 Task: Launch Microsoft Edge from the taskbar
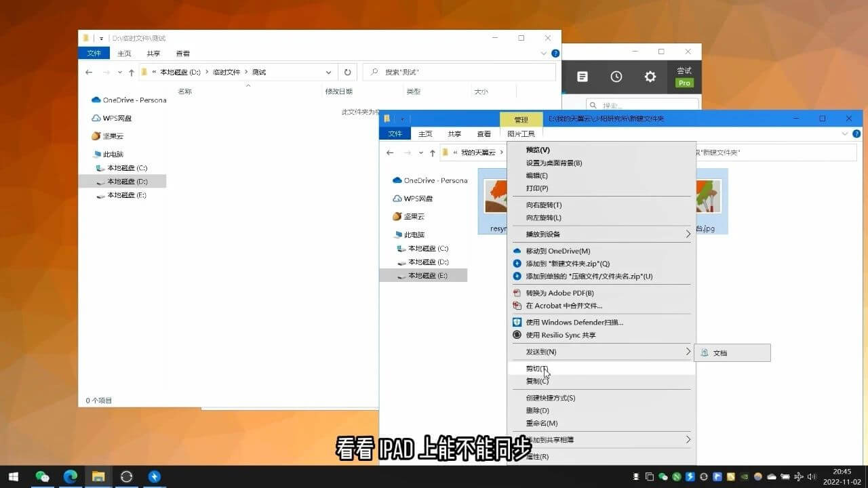pyautogui.click(x=71, y=476)
